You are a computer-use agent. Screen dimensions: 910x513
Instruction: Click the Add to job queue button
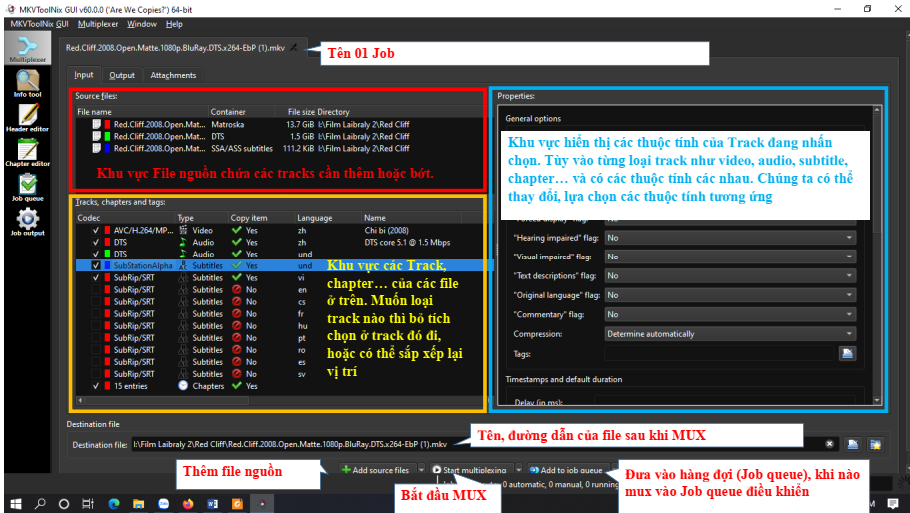(x=566, y=469)
